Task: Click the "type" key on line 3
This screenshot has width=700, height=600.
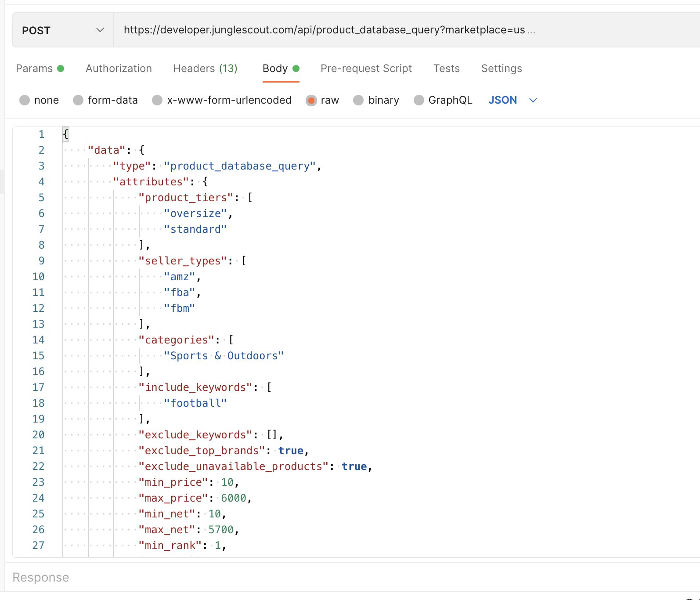Action: (132, 166)
